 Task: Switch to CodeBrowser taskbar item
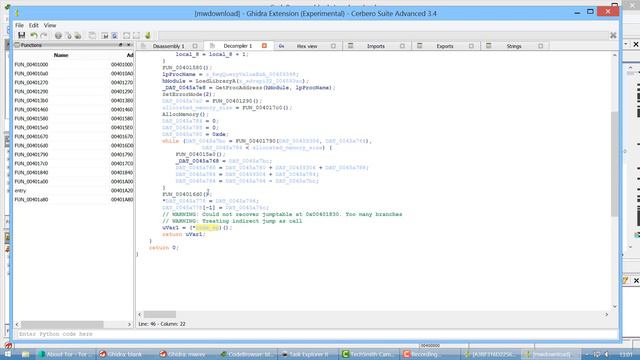pyautogui.click(x=247, y=354)
